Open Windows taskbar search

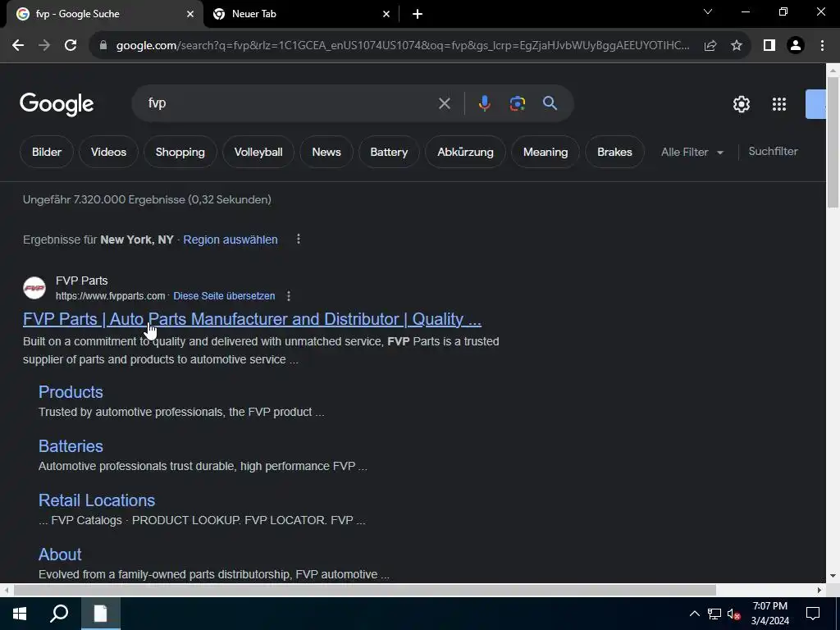(59, 614)
